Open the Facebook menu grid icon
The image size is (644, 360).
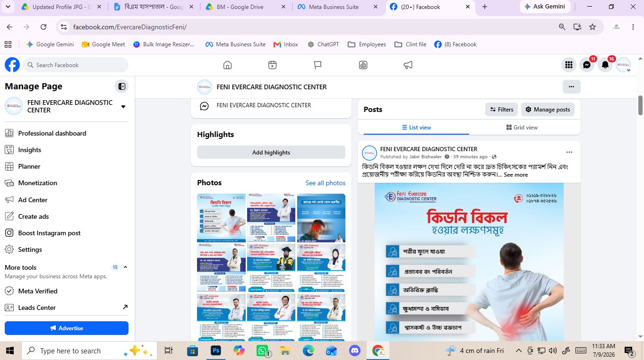click(568, 65)
